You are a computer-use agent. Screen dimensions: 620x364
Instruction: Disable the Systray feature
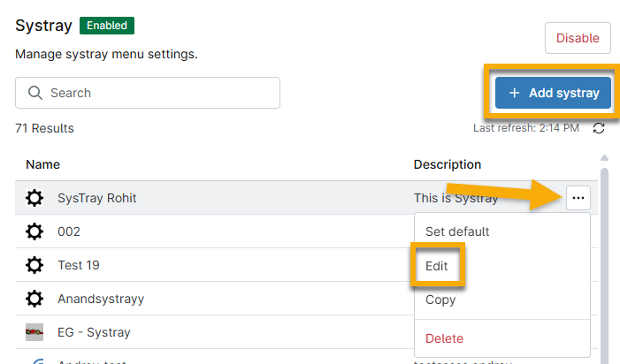(578, 38)
